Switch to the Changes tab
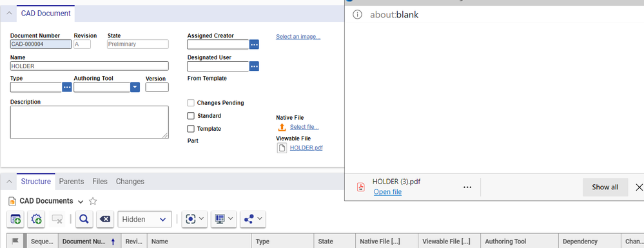Viewport: 644px width, 248px height. (x=130, y=181)
